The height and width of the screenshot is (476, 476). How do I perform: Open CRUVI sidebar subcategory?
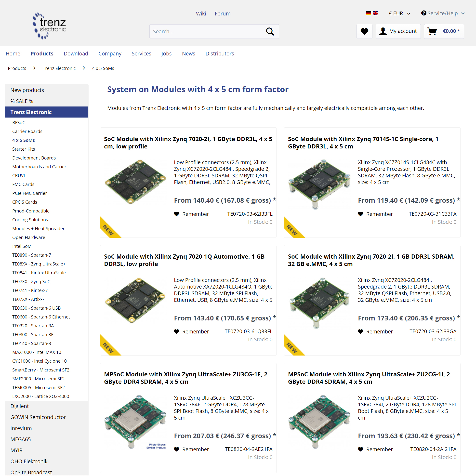tap(19, 176)
